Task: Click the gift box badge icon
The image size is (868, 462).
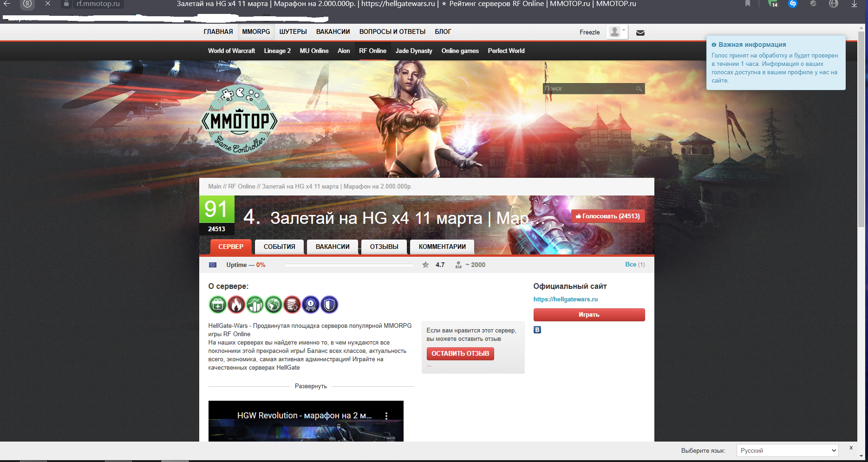Action: 217,305
